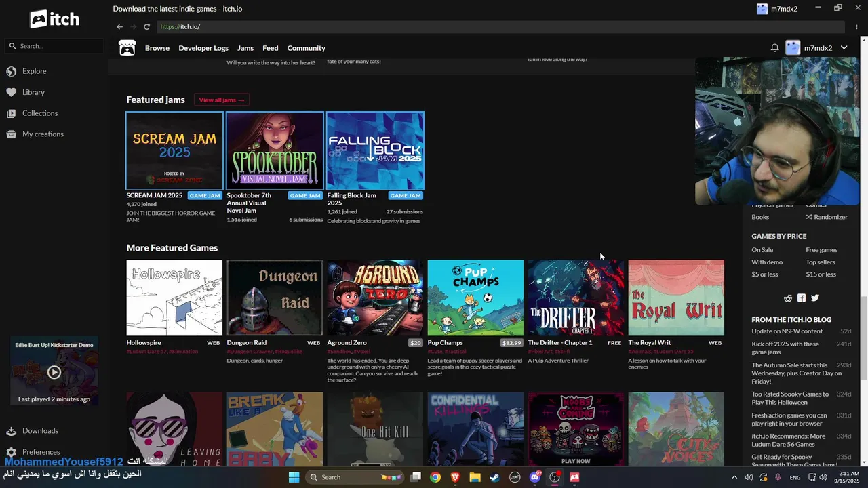This screenshot has width=868, height=488.
Task: Click the Books category link
Action: point(760,217)
